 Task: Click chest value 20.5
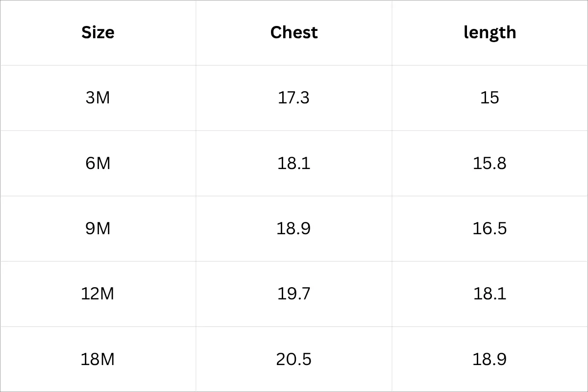pos(294,359)
